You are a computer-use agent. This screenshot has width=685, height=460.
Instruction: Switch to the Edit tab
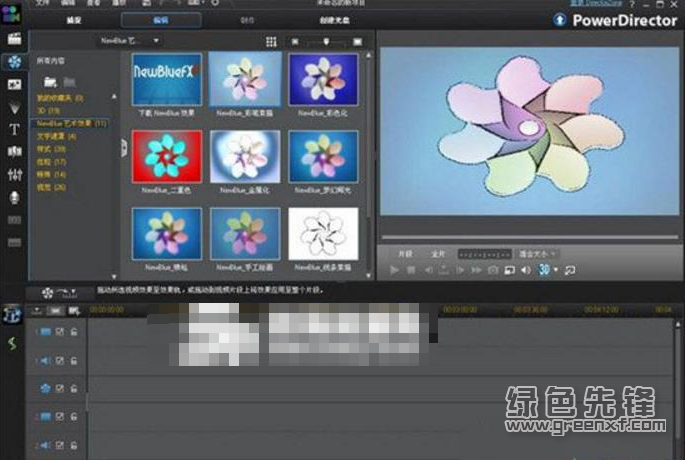pyautogui.click(x=161, y=20)
